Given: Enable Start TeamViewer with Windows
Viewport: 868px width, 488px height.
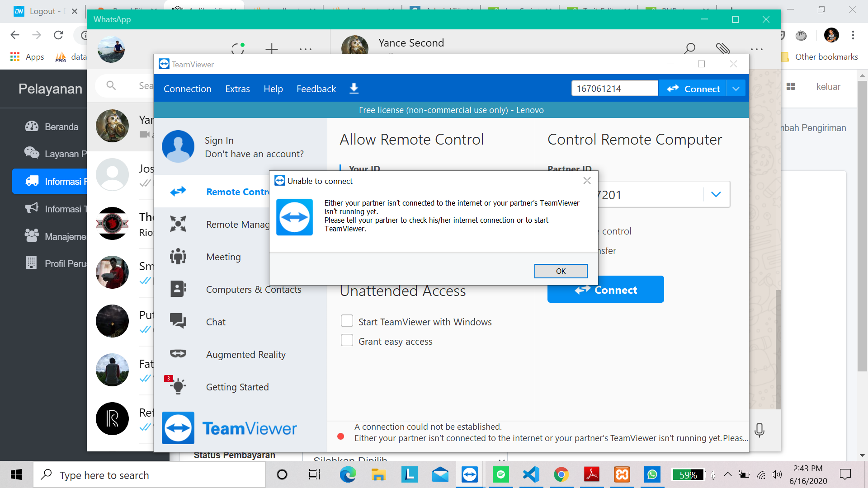Looking at the screenshot, I should (x=347, y=321).
